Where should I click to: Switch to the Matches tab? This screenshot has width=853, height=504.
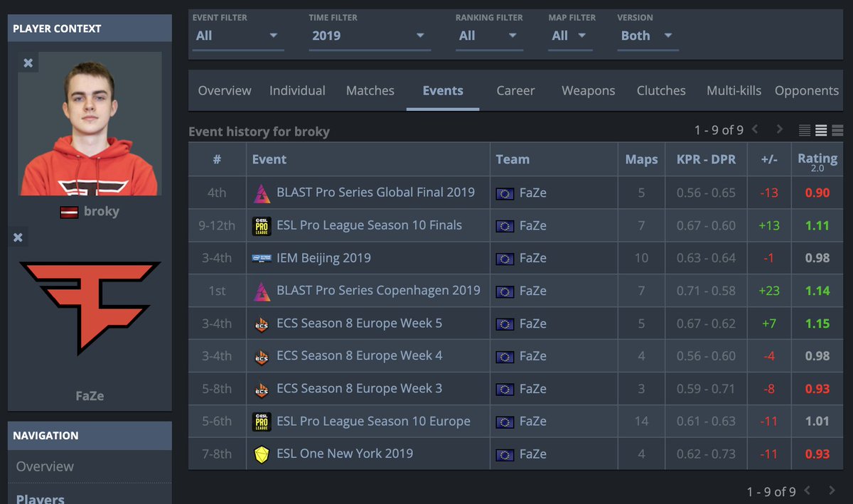click(x=370, y=91)
